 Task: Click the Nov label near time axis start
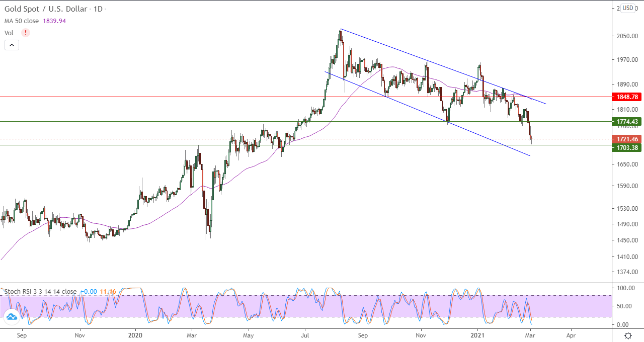coord(79,334)
